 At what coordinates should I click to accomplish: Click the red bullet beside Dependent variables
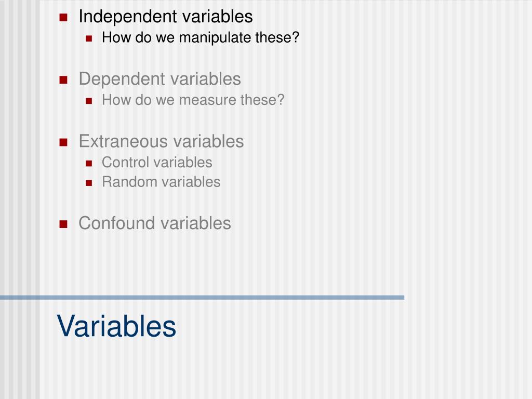point(63,79)
